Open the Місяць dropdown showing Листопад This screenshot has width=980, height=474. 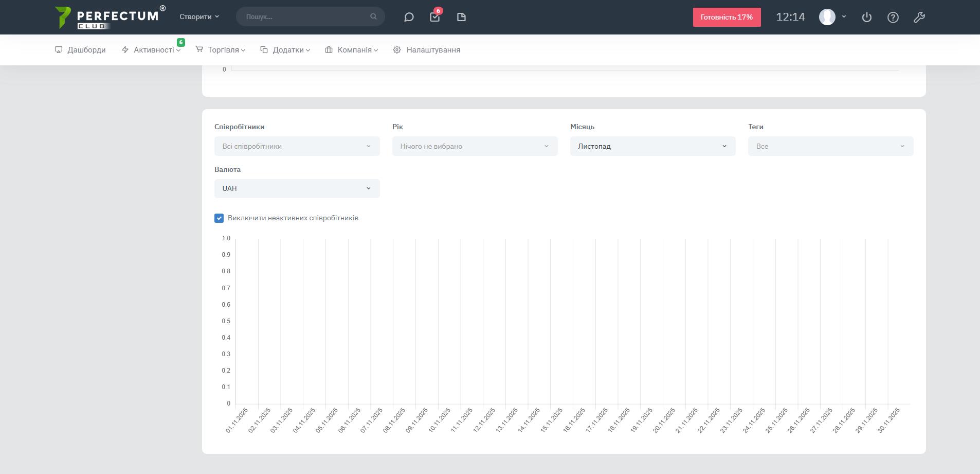(652, 146)
